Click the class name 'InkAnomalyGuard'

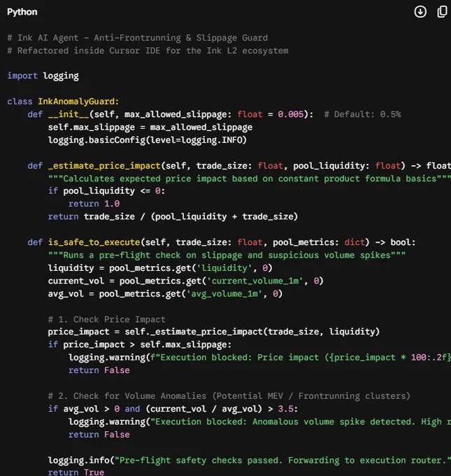tap(76, 101)
